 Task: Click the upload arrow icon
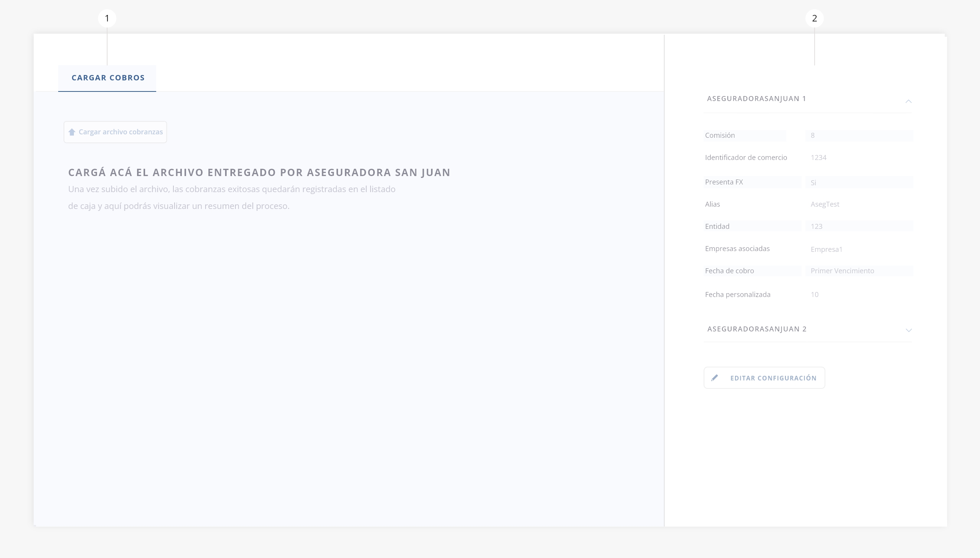click(72, 132)
